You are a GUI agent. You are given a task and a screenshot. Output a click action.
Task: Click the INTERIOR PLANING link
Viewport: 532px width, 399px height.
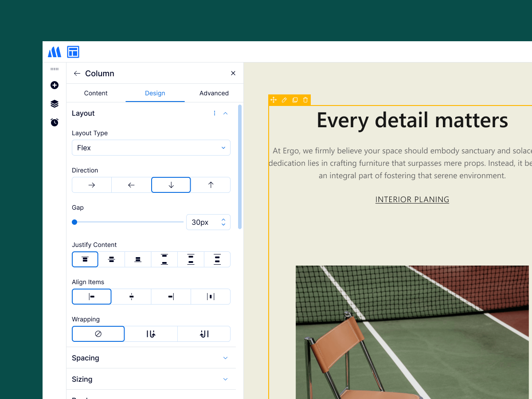click(x=412, y=199)
